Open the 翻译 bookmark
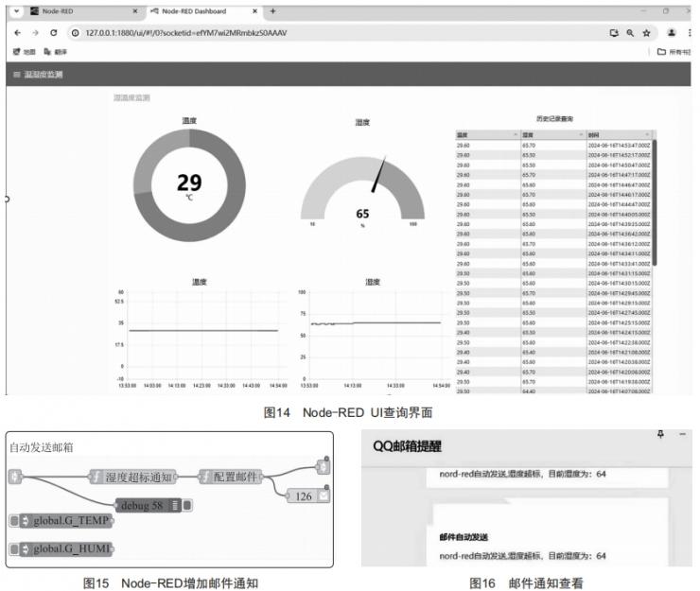This screenshot has height=591, width=700. click(x=56, y=52)
